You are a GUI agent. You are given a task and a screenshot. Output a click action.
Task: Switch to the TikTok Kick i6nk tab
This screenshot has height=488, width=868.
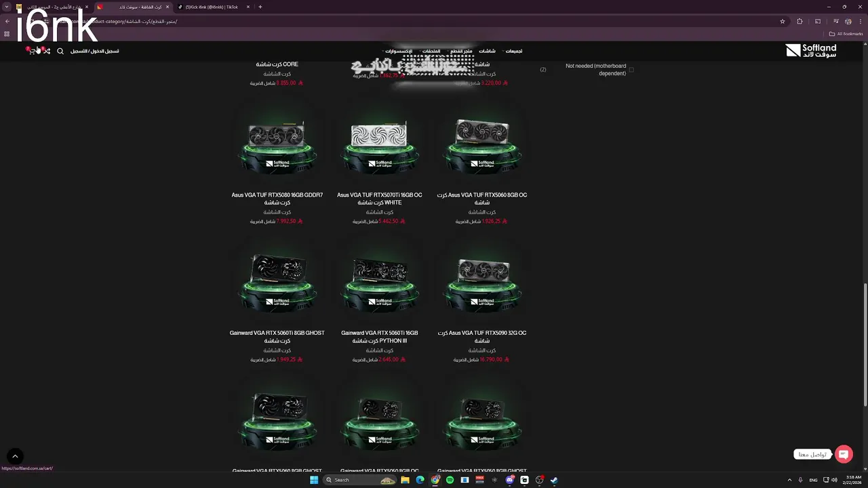click(214, 7)
